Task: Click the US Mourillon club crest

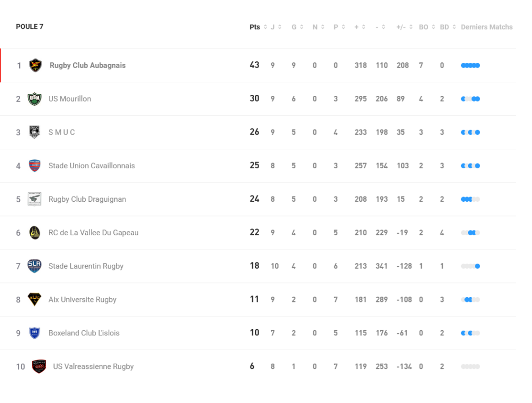Action: tap(35, 99)
